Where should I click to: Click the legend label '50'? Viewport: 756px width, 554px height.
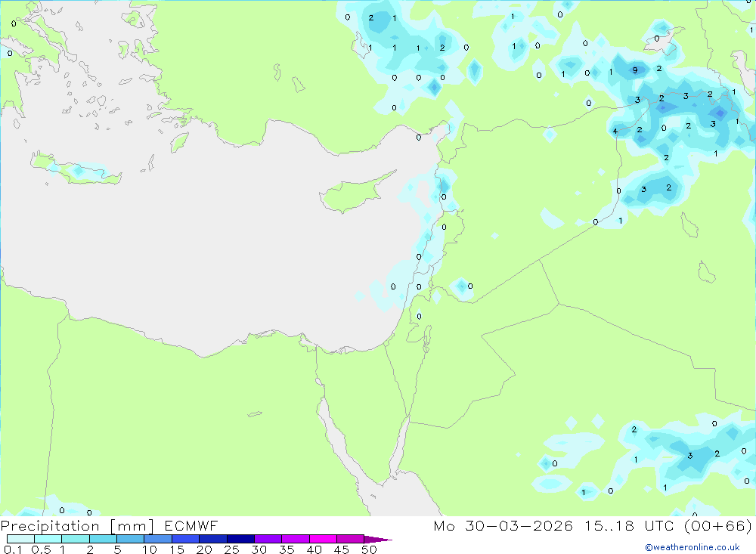[x=369, y=549]
